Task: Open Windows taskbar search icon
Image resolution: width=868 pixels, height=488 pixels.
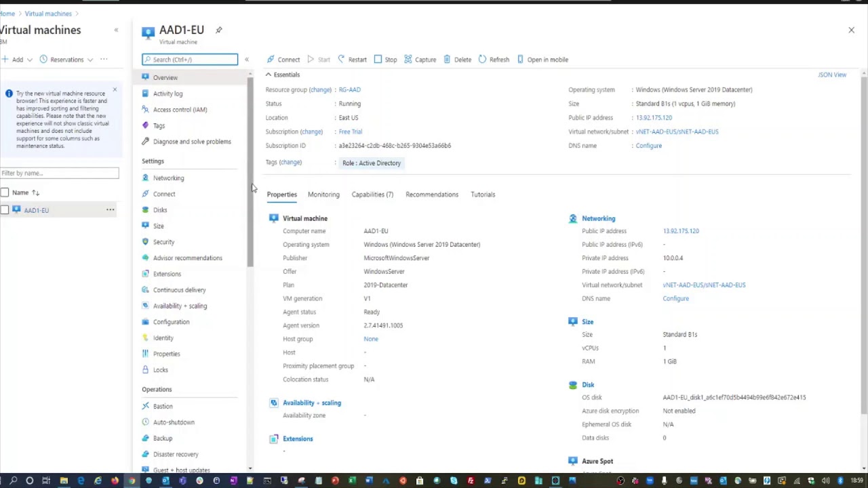Action: coord(13,481)
